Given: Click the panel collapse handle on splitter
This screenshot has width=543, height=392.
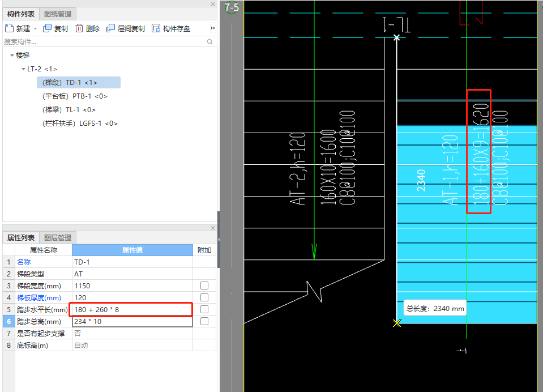Looking at the screenshot, I should pyautogui.click(x=219, y=240).
